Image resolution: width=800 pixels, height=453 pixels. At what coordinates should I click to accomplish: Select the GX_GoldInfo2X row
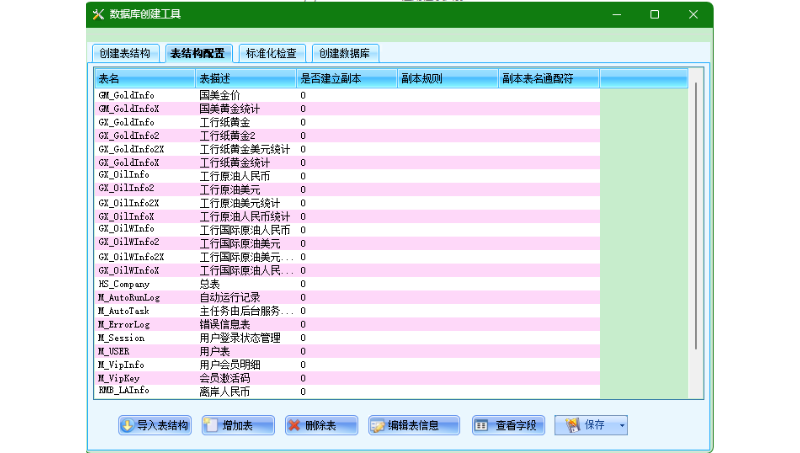click(347, 149)
